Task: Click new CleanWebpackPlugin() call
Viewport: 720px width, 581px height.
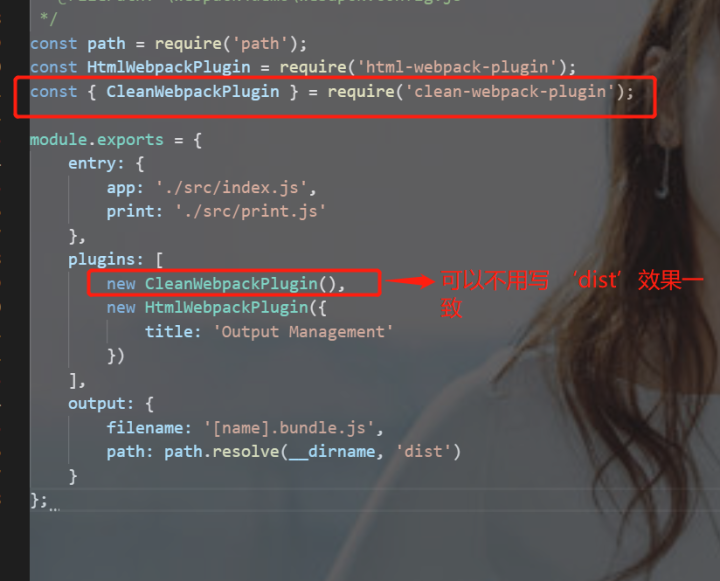Action: click(x=226, y=284)
